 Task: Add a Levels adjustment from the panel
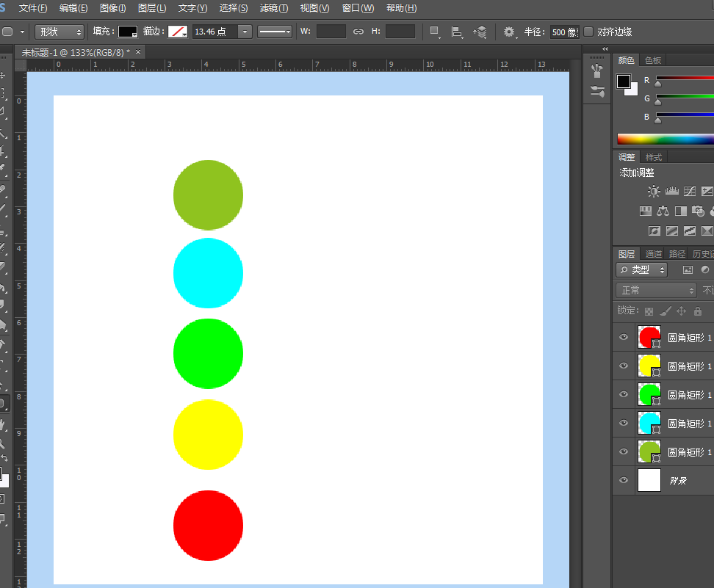coord(671,192)
